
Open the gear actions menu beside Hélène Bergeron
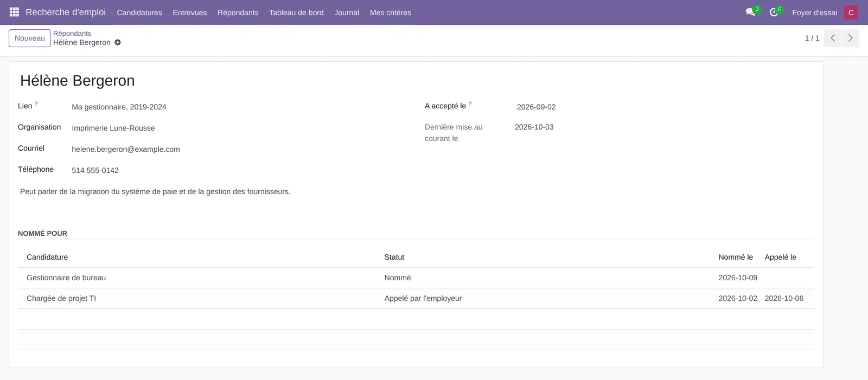click(118, 42)
